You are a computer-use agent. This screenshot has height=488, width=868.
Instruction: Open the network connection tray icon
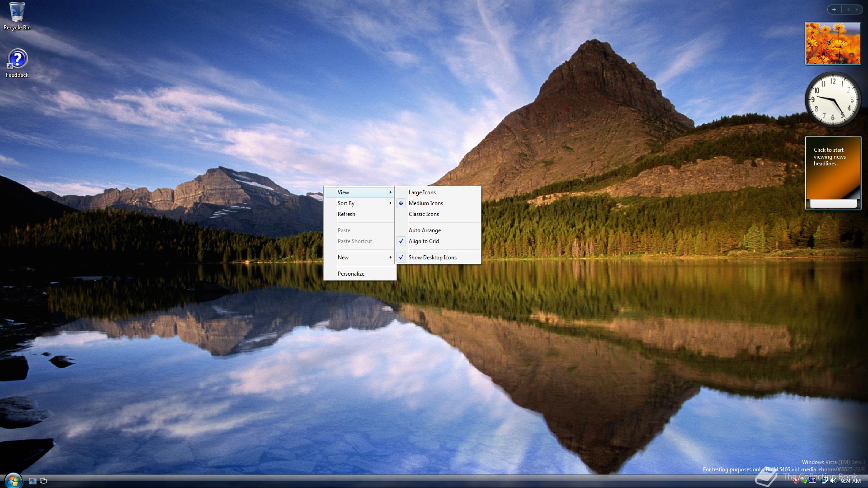(825, 480)
